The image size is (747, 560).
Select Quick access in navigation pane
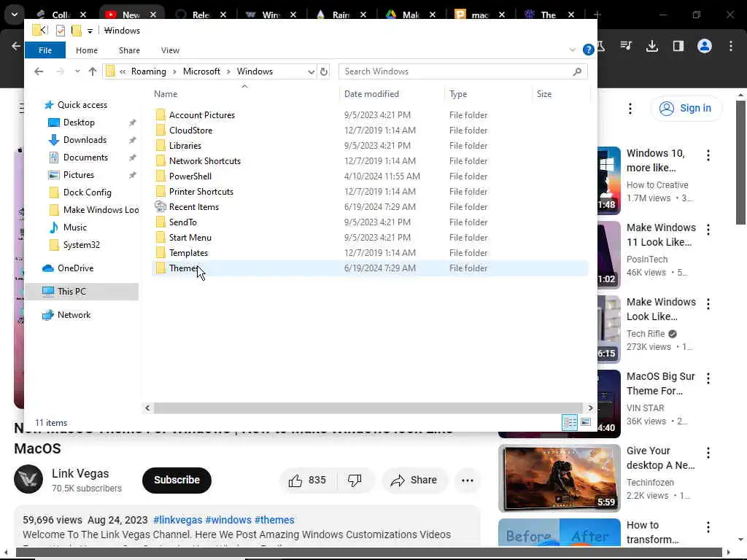(x=82, y=105)
